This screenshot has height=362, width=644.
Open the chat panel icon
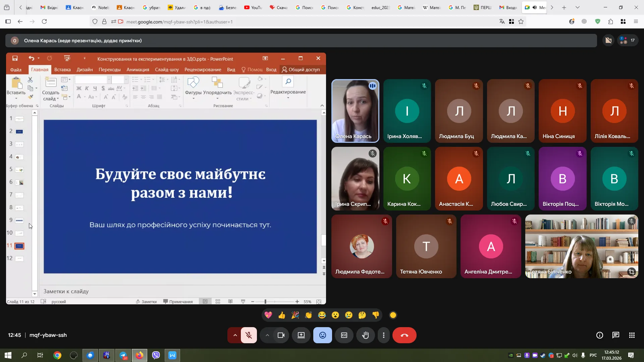pos(615,335)
